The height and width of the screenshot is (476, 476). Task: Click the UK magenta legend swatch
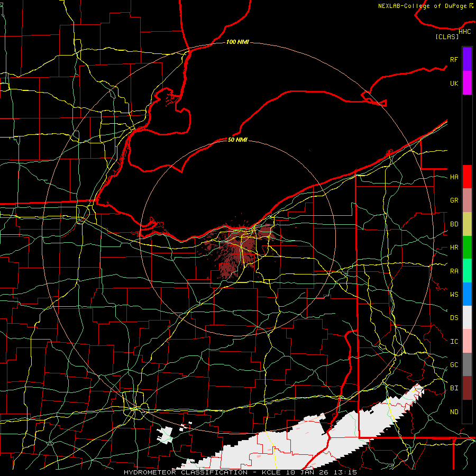click(467, 83)
